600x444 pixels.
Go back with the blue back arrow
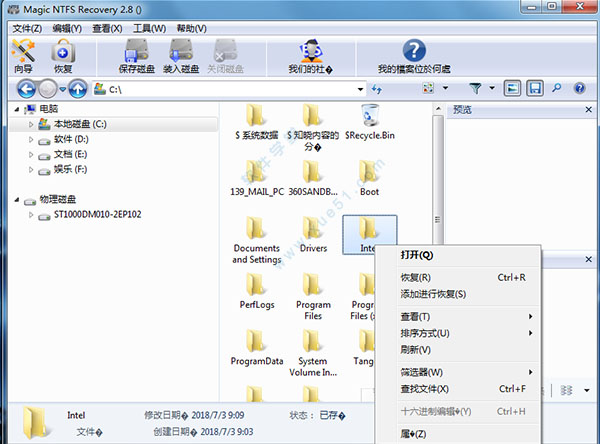pyautogui.click(x=26, y=89)
